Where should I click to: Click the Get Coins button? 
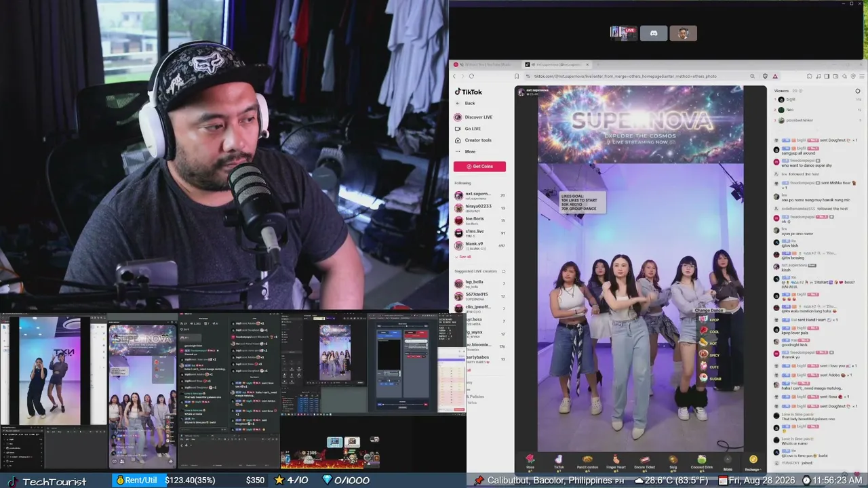tap(479, 166)
